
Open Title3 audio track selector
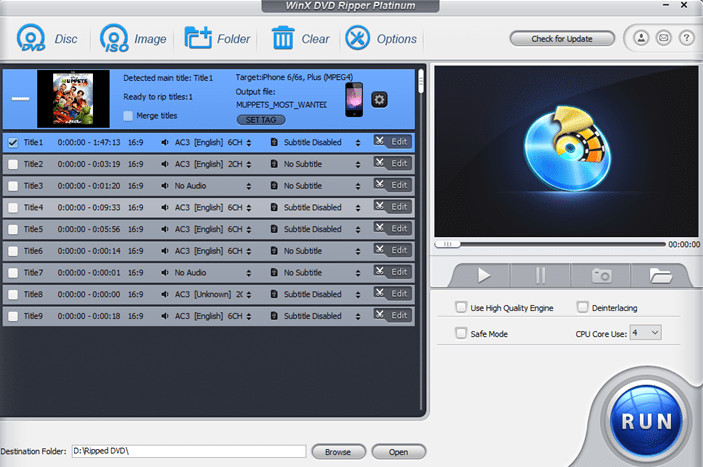pos(249,186)
